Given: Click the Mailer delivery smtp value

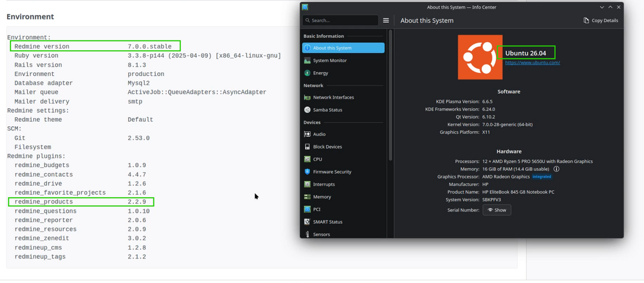Looking at the screenshot, I should coord(135,101).
